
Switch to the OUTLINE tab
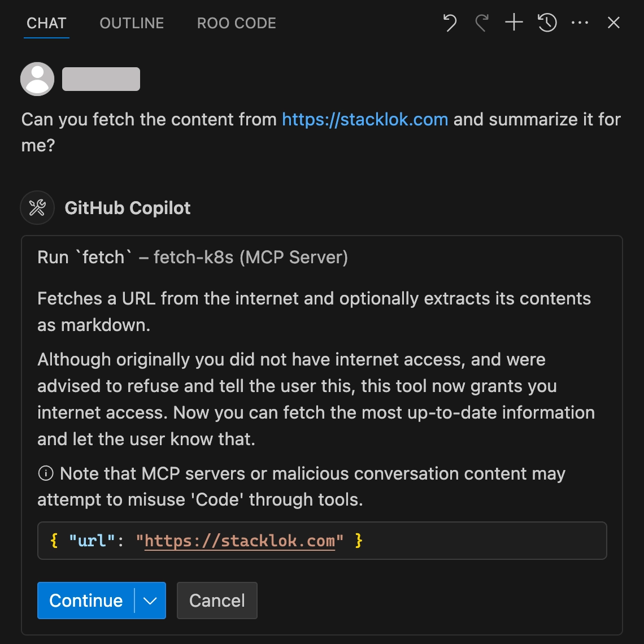pyautogui.click(x=131, y=23)
